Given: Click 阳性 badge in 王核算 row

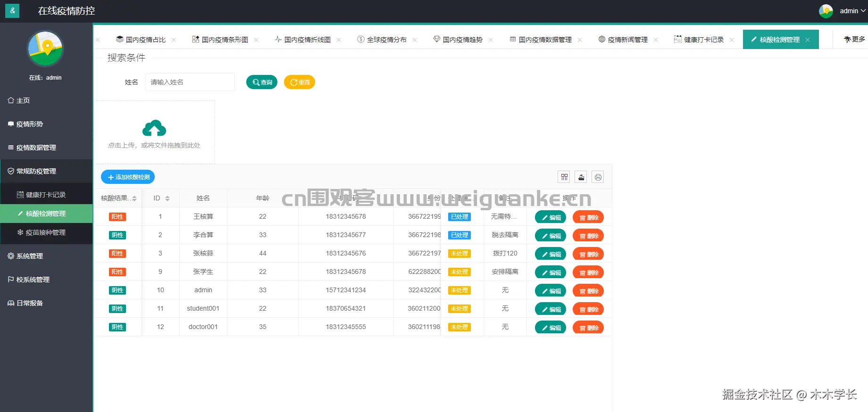Looking at the screenshot, I should (117, 217).
